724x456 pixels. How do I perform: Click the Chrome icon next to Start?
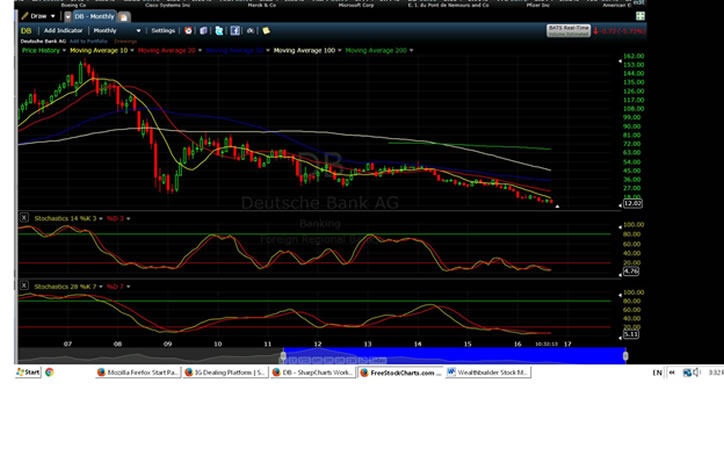tap(49, 372)
